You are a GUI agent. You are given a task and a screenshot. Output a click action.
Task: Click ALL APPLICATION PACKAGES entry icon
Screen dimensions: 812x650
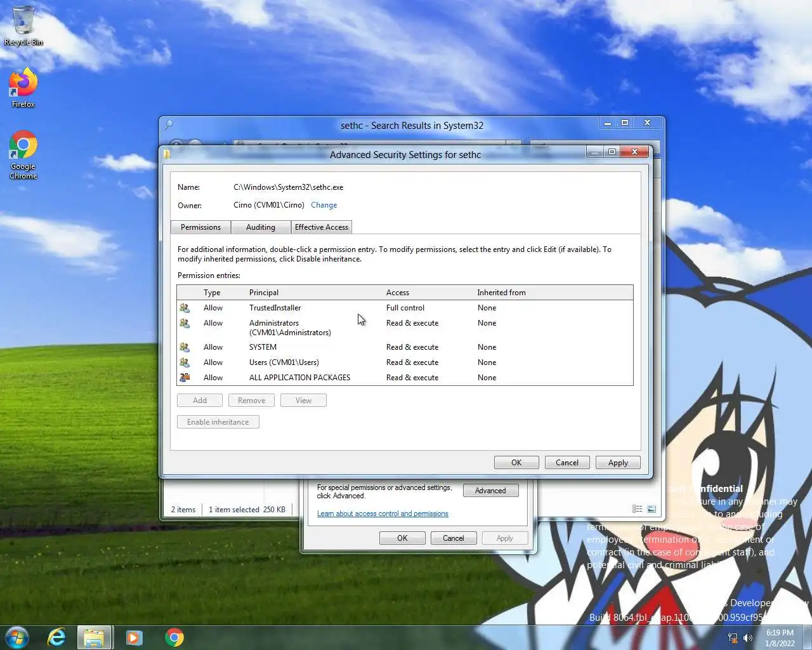pyautogui.click(x=185, y=378)
